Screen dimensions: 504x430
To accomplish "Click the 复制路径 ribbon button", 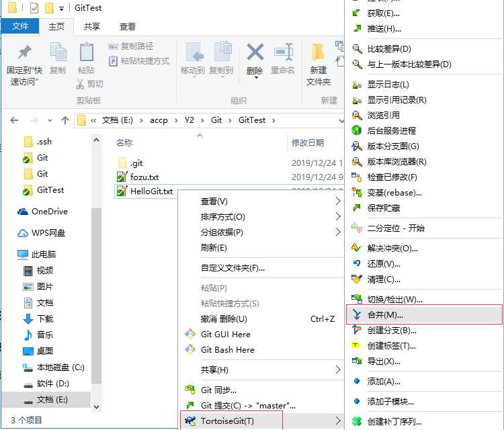I will pos(130,46).
